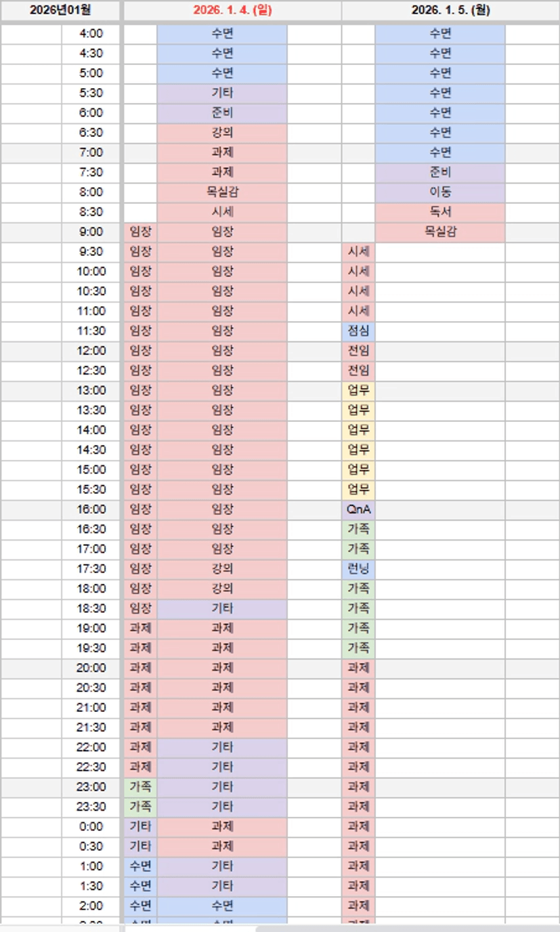Select the 준비 cell in the 7:30 row
This screenshot has height=932, width=560.
click(440, 173)
